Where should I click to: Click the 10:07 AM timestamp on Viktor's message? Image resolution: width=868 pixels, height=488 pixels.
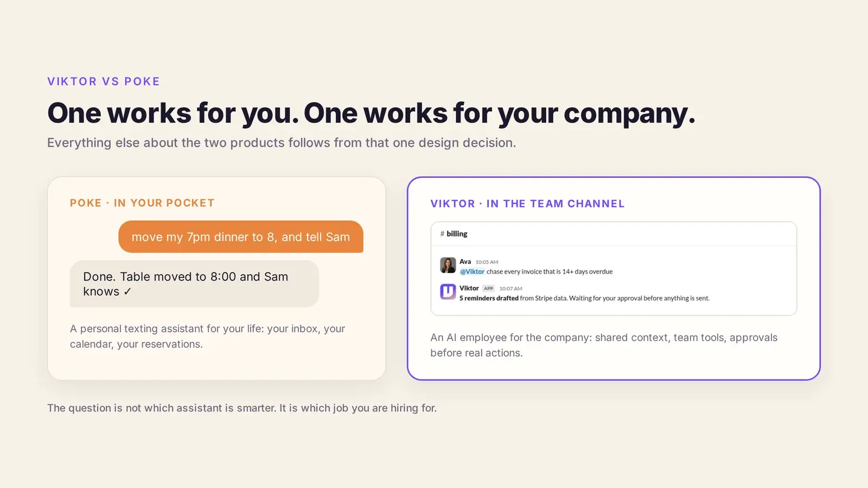click(x=510, y=288)
